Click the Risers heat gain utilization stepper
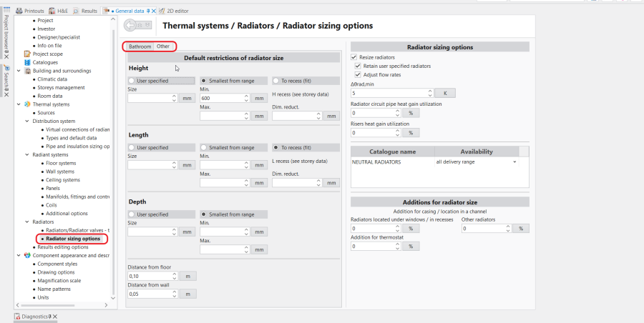 click(x=397, y=133)
